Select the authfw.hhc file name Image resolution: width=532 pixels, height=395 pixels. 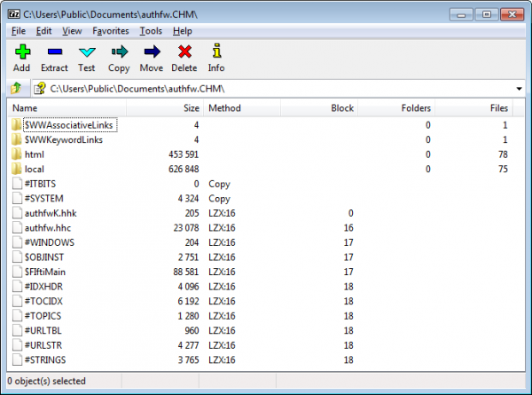pos(48,228)
